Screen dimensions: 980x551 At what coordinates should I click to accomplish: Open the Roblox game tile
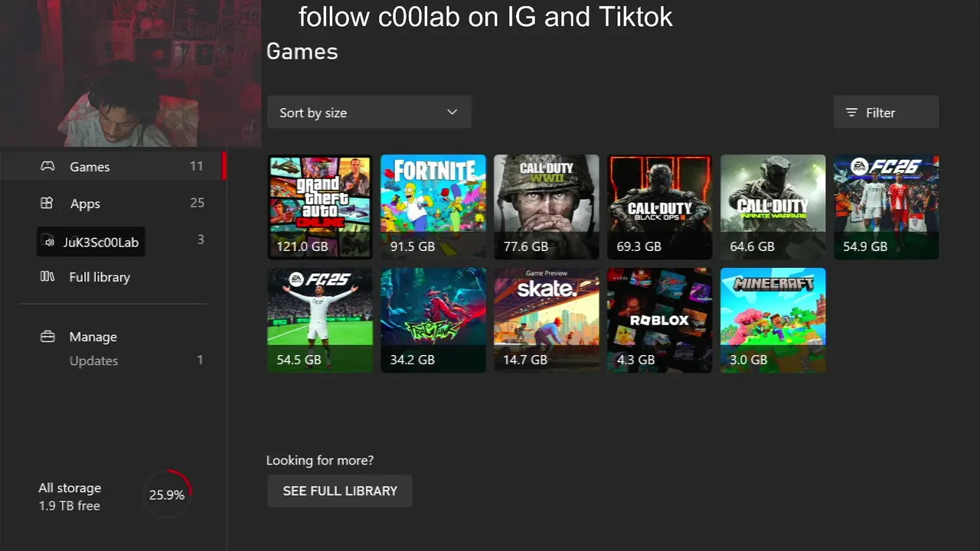tap(660, 320)
